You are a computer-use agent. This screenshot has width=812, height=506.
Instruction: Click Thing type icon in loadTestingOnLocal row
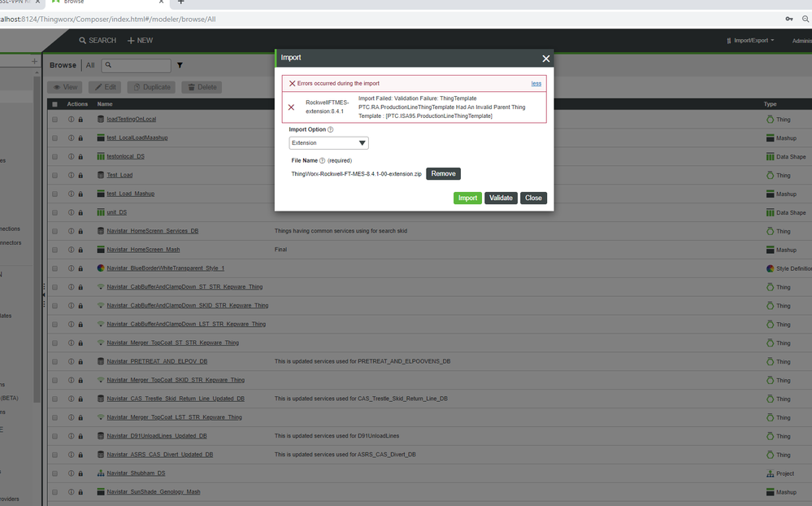pyautogui.click(x=770, y=120)
